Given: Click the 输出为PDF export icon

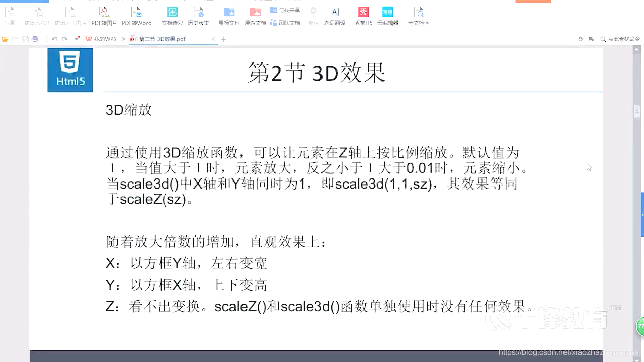Looking at the screenshot, I should (x=37, y=16).
